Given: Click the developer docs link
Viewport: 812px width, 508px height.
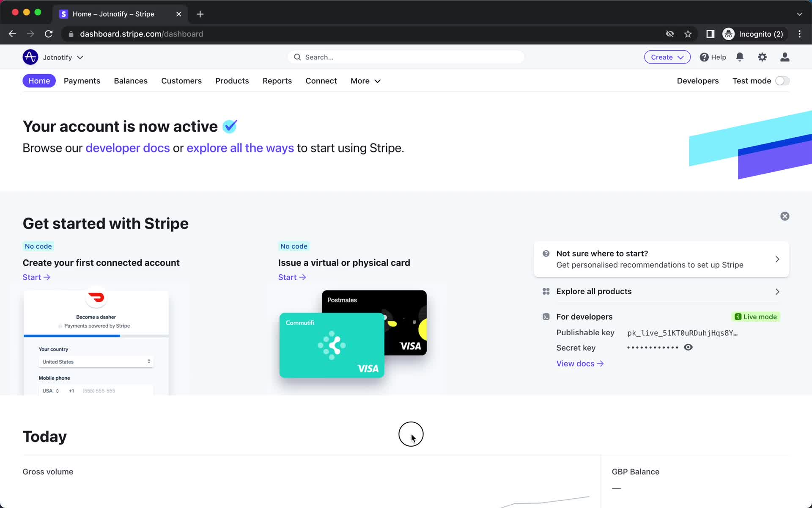Looking at the screenshot, I should point(127,147).
